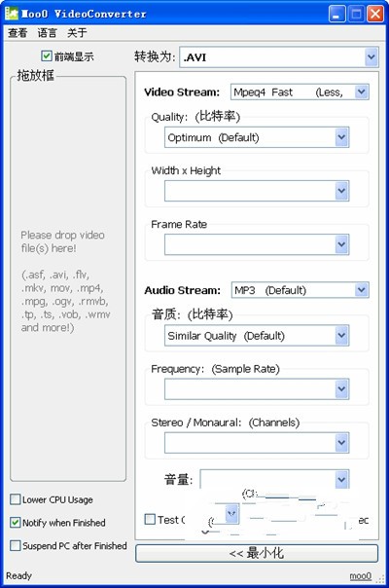Open the 查看 menu
The image size is (389, 588).
(x=18, y=33)
